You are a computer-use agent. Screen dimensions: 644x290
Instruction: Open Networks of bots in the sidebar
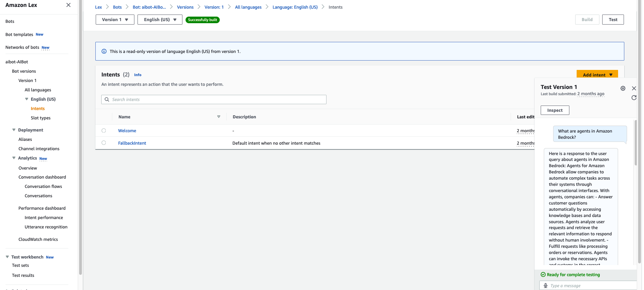22,47
